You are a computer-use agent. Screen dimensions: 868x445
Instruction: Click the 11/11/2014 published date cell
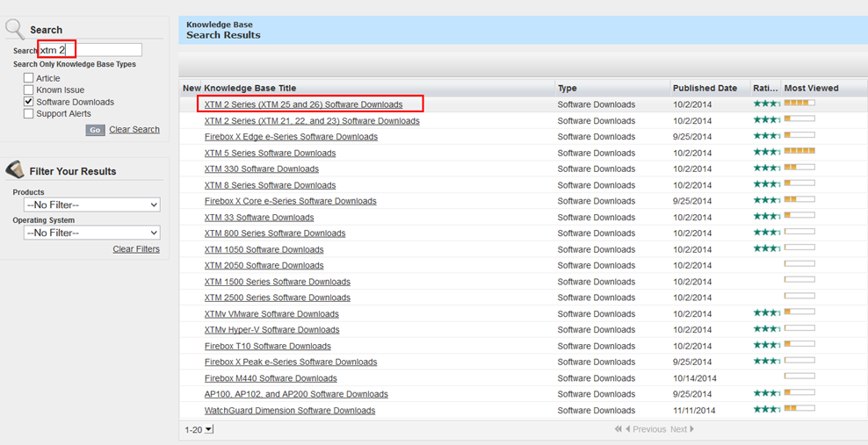coord(694,411)
